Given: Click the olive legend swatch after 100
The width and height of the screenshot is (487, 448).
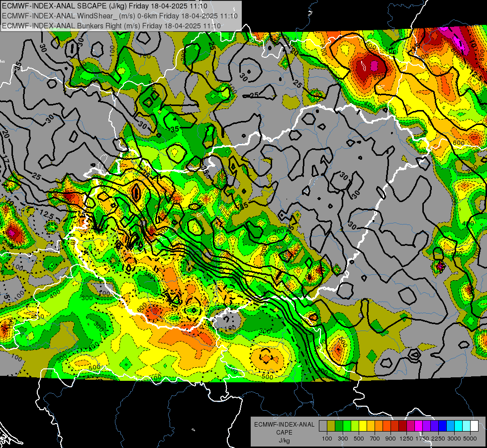Looking at the screenshot, I should click(x=331, y=426).
